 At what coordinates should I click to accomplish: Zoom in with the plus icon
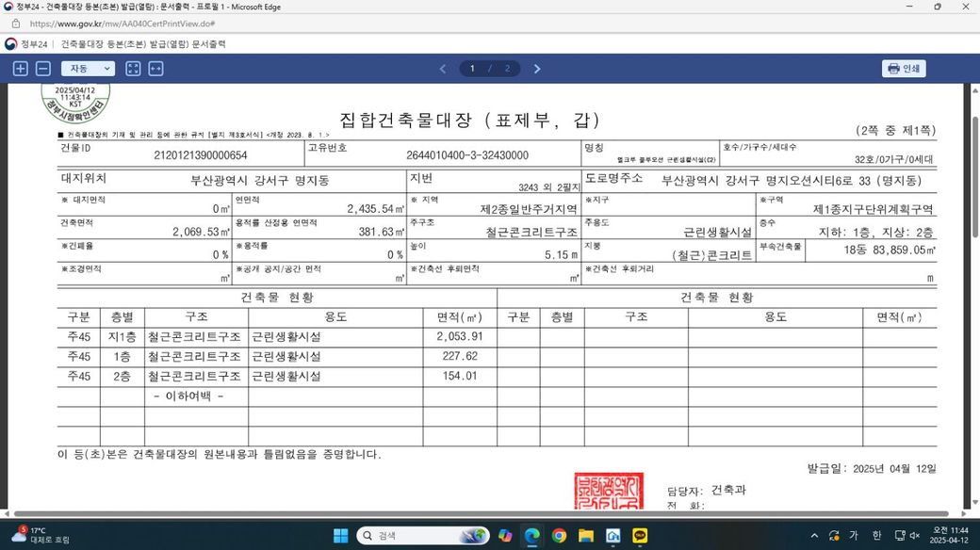click(21, 69)
